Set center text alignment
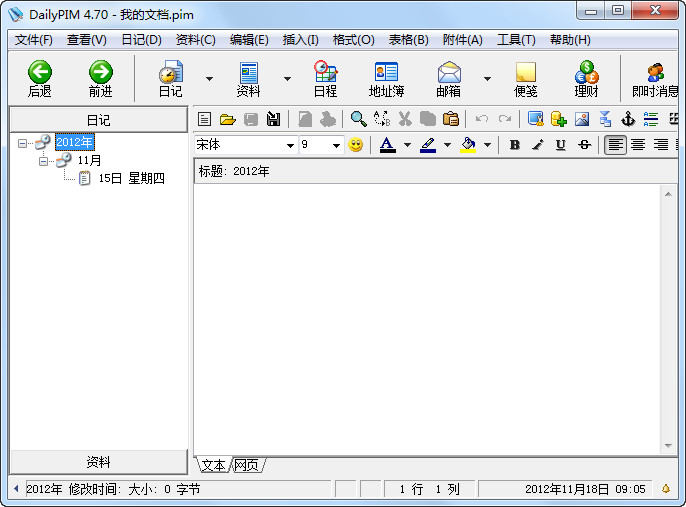Viewport: 686px width, 507px height. coord(638,145)
